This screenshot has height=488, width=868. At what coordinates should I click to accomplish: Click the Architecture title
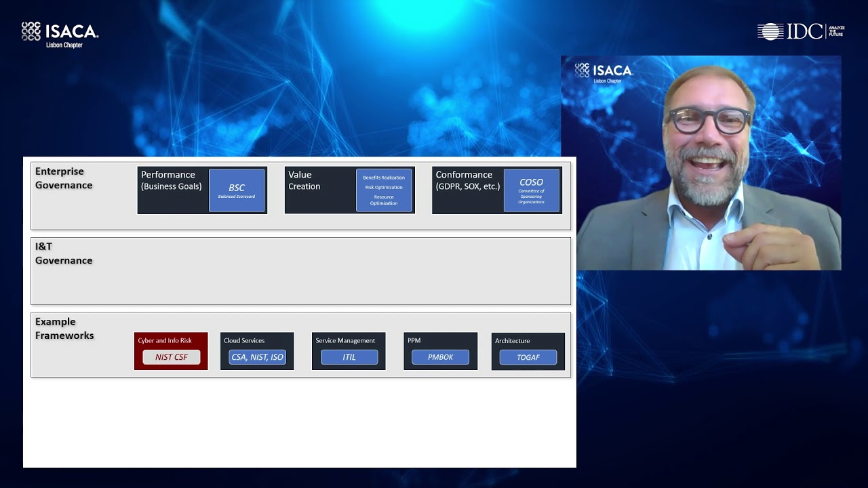pyautogui.click(x=513, y=341)
